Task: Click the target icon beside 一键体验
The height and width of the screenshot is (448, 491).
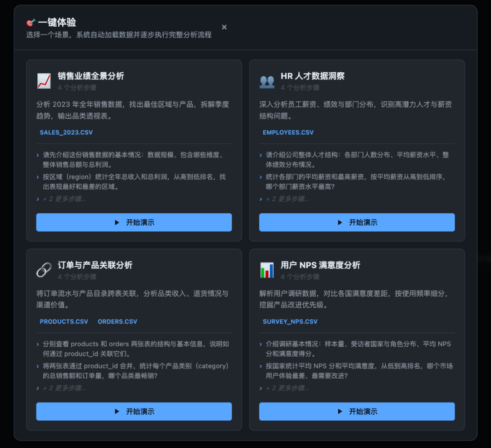Action: coord(30,22)
